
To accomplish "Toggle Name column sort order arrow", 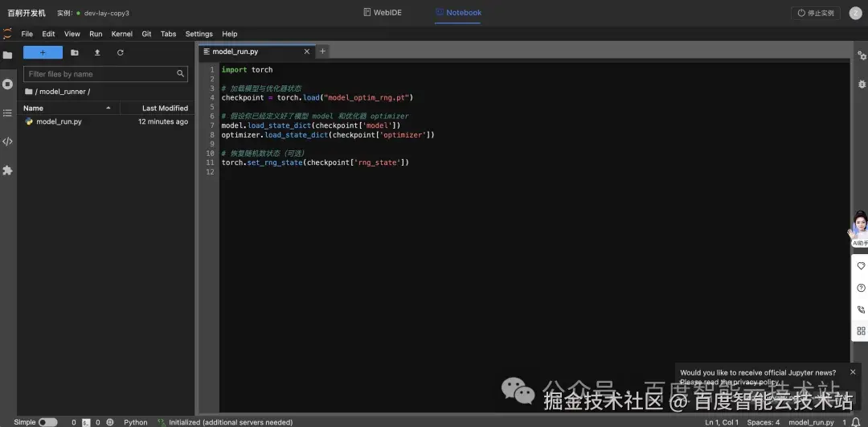I will [x=108, y=108].
